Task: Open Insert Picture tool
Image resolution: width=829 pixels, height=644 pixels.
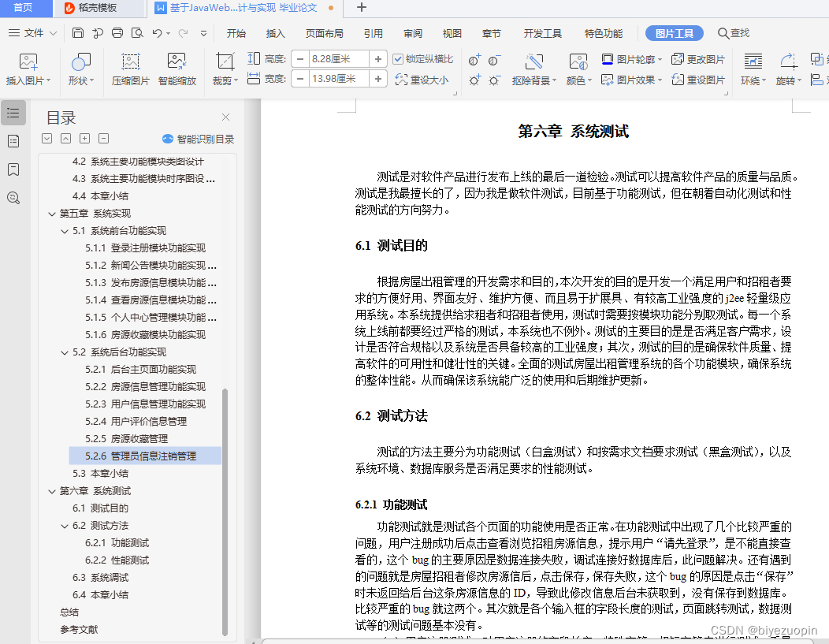Action: 28,69
